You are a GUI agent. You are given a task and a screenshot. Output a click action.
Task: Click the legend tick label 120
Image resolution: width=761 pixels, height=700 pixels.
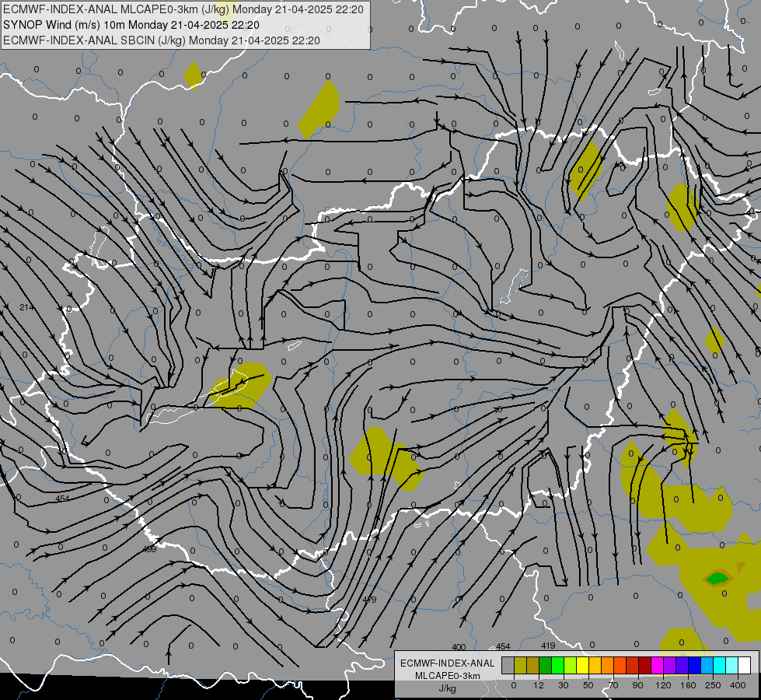tap(664, 685)
